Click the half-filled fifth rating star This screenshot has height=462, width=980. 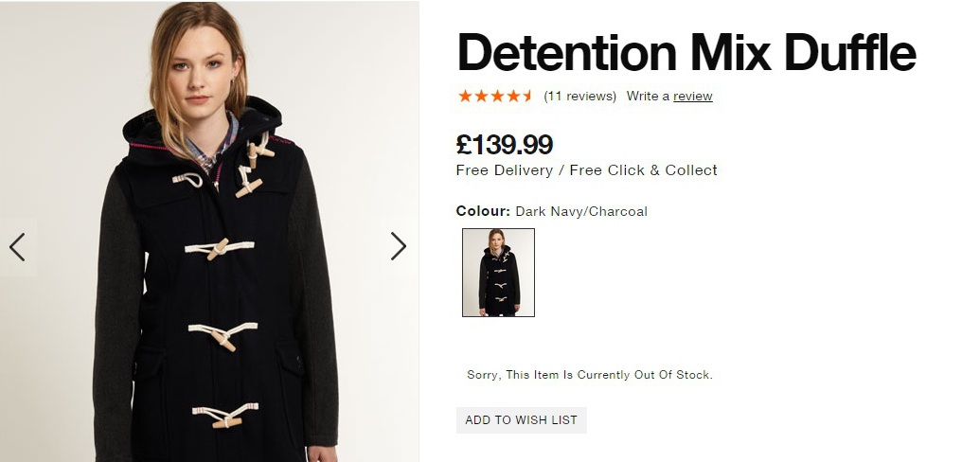click(x=526, y=96)
